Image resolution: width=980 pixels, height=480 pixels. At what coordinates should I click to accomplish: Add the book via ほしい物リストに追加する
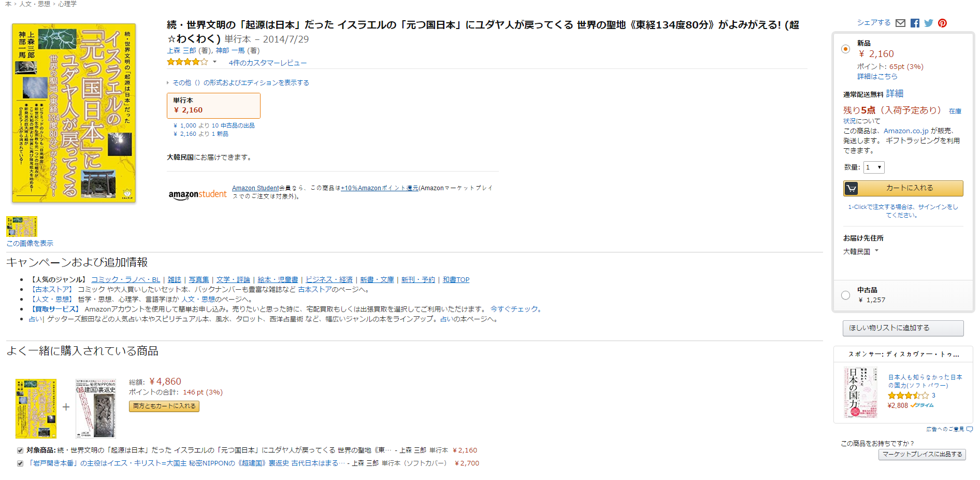903,328
